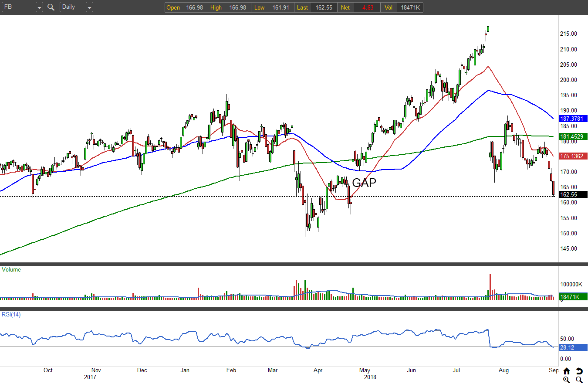
Task: Click the GAP text annotation on chart
Action: pyautogui.click(x=364, y=183)
